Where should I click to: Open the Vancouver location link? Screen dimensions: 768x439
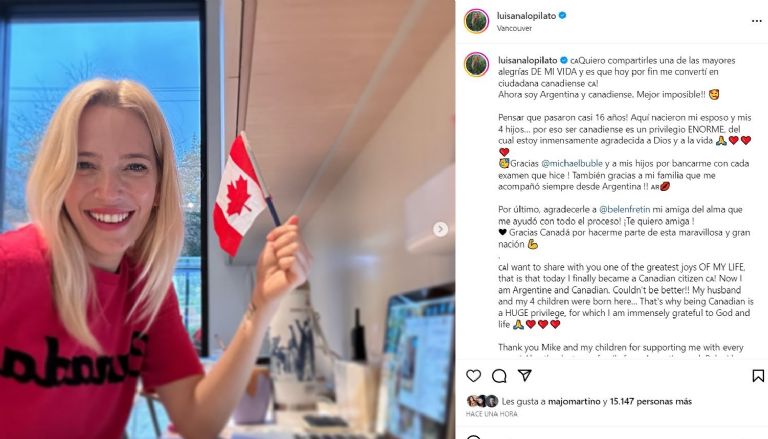[x=514, y=28]
